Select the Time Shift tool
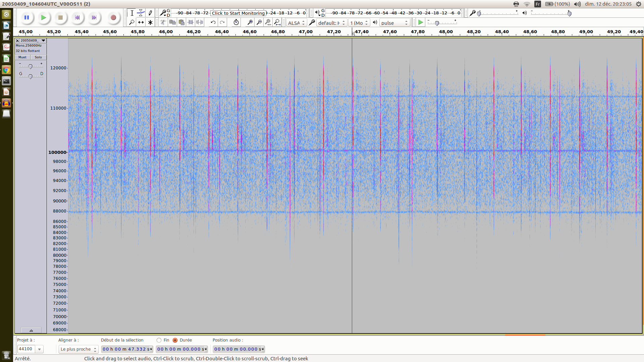The image size is (644, 362). pos(141,22)
